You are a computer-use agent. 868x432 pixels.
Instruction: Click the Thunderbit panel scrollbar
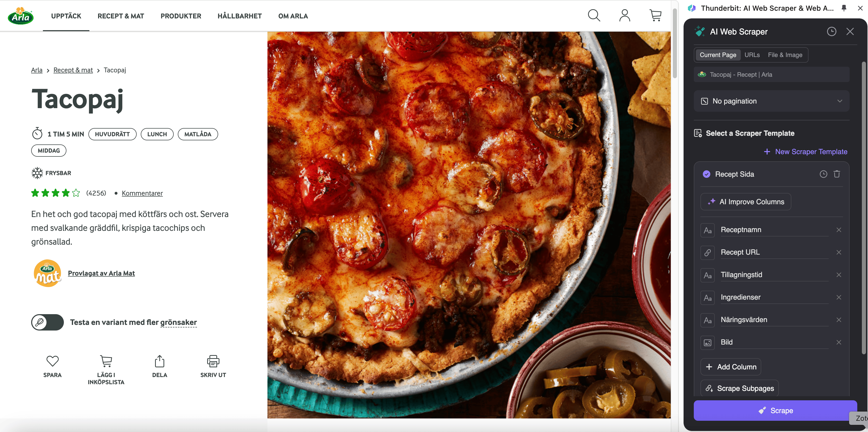[863, 207]
